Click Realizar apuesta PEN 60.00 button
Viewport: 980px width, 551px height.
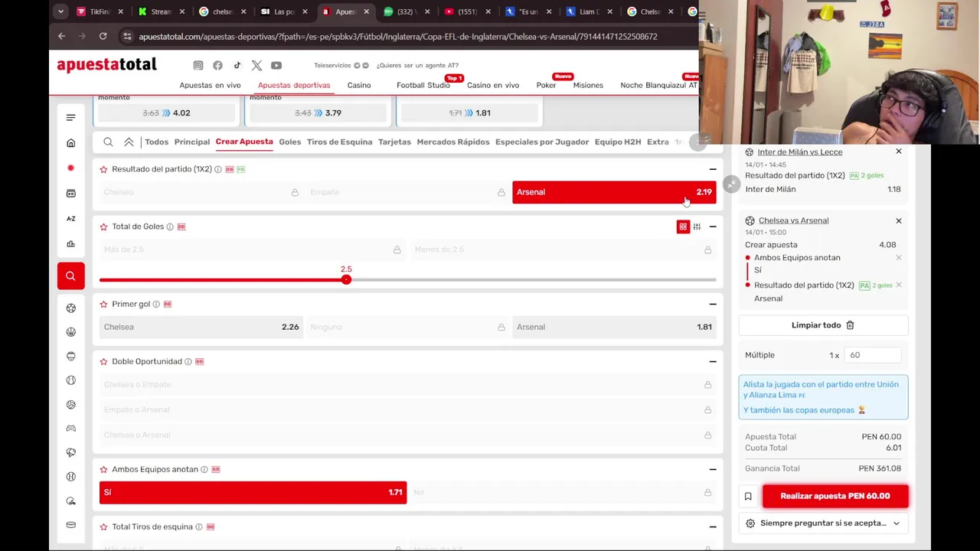pos(835,496)
